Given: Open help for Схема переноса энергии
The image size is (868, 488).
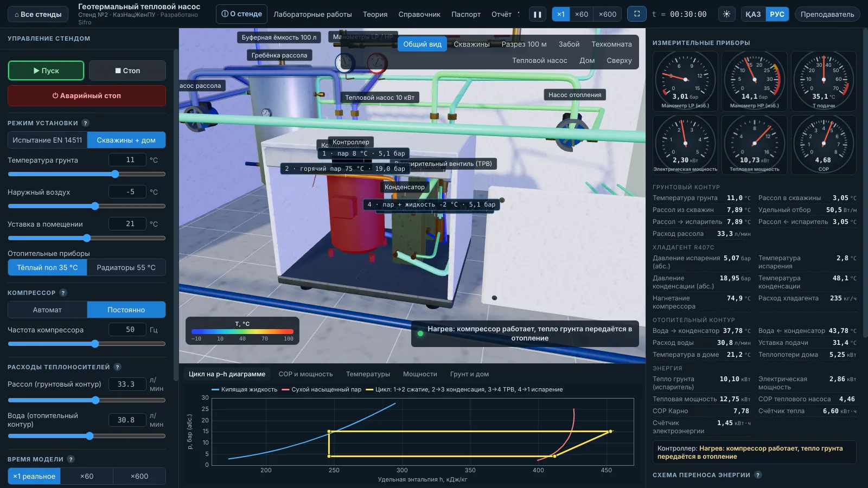Looking at the screenshot, I should (758, 475).
